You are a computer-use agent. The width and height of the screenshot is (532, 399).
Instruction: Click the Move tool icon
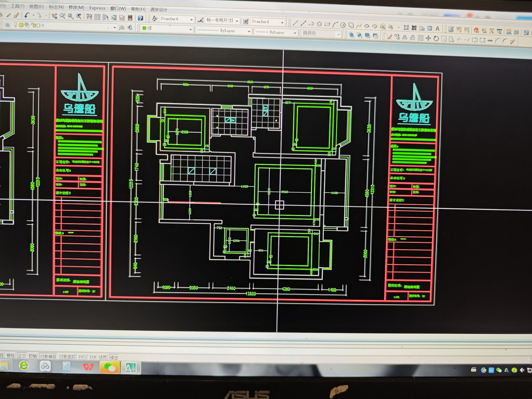[x=428, y=38]
